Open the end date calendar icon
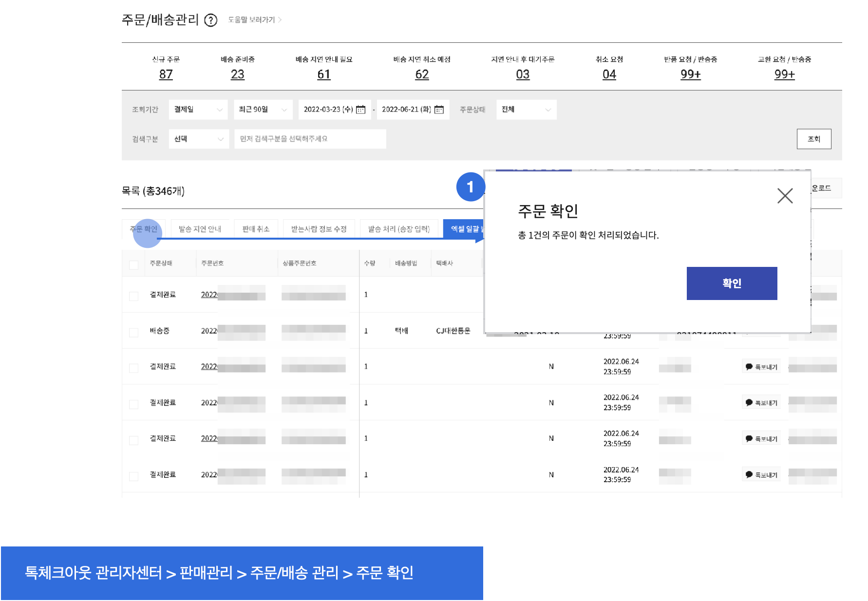 pos(439,110)
